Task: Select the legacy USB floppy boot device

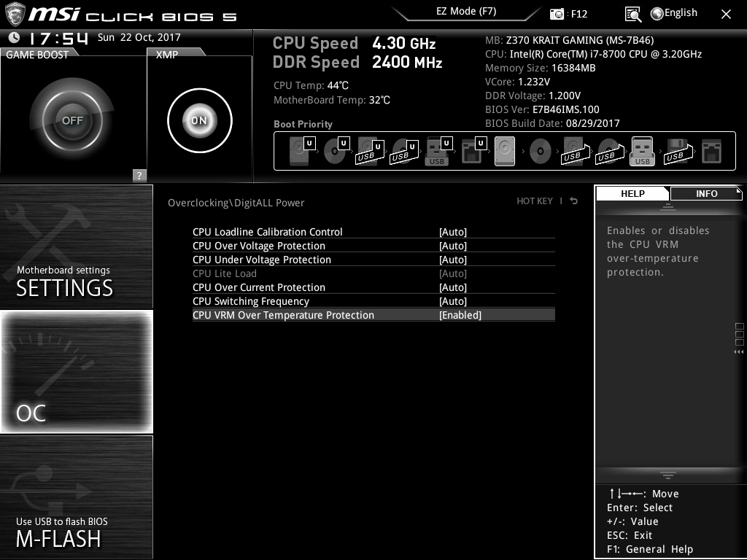Action: [x=678, y=151]
